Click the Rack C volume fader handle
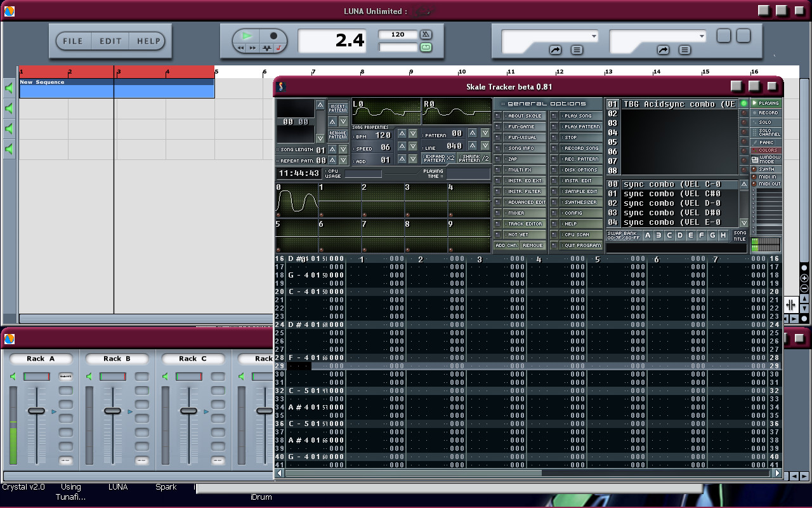 tap(188, 411)
